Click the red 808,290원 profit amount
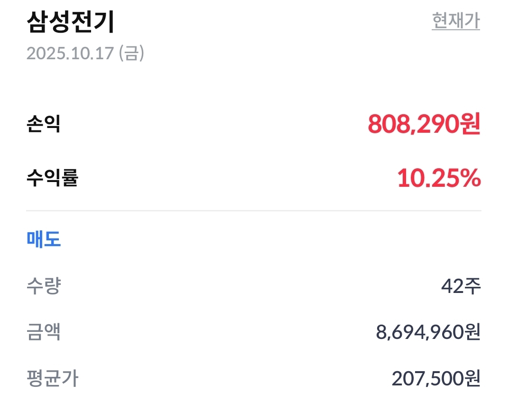The width and height of the screenshot is (509, 420). pyautogui.click(x=424, y=124)
